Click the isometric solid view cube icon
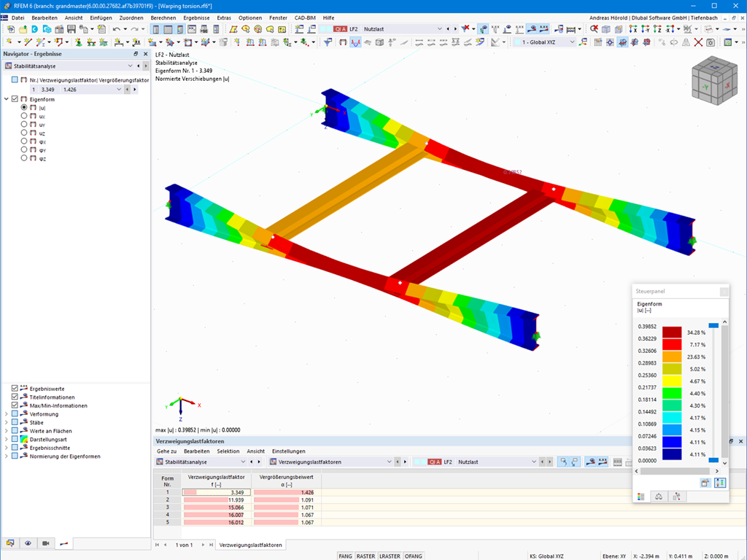747x560 pixels. tap(606, 29)
